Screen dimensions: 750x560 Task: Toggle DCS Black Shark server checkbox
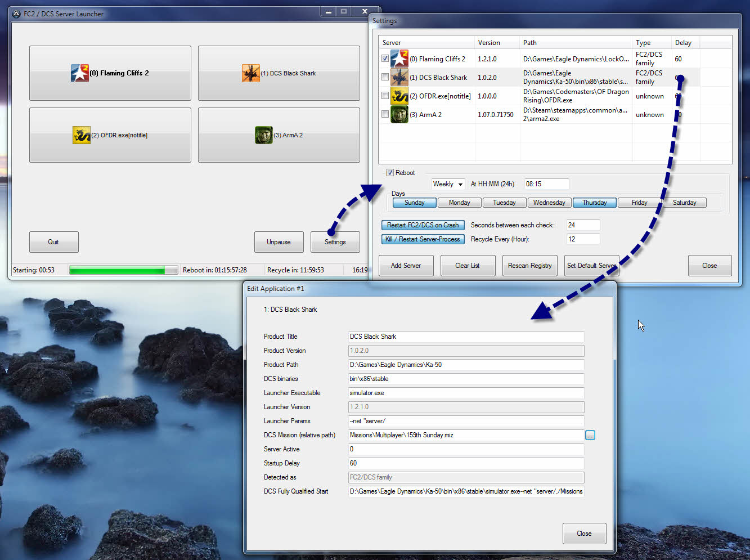point(385,77)
